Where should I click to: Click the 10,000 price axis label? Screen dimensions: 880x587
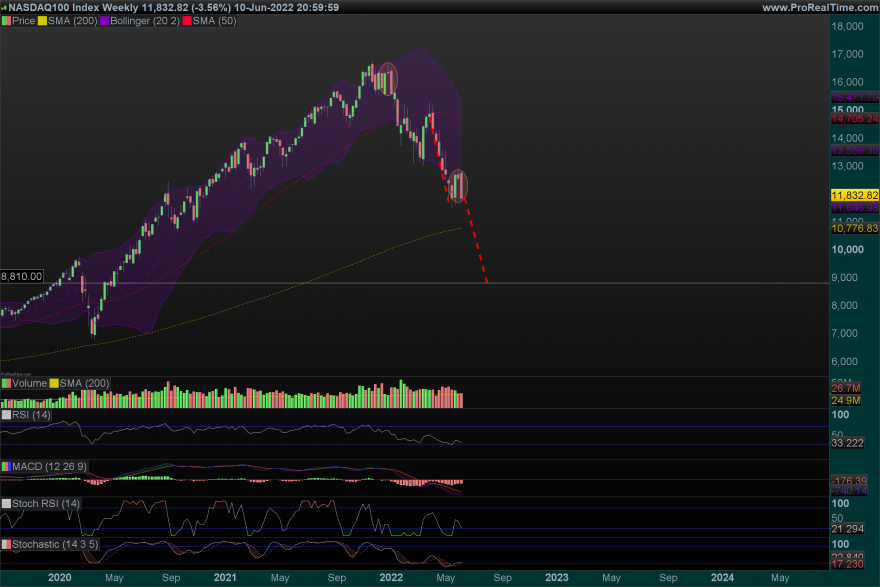[x=847, y=250]
